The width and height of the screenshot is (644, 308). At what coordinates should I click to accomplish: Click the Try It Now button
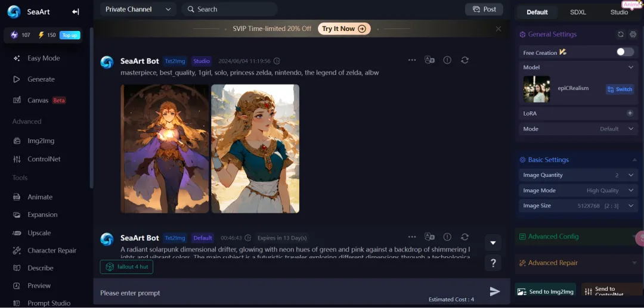pos(344,29)
